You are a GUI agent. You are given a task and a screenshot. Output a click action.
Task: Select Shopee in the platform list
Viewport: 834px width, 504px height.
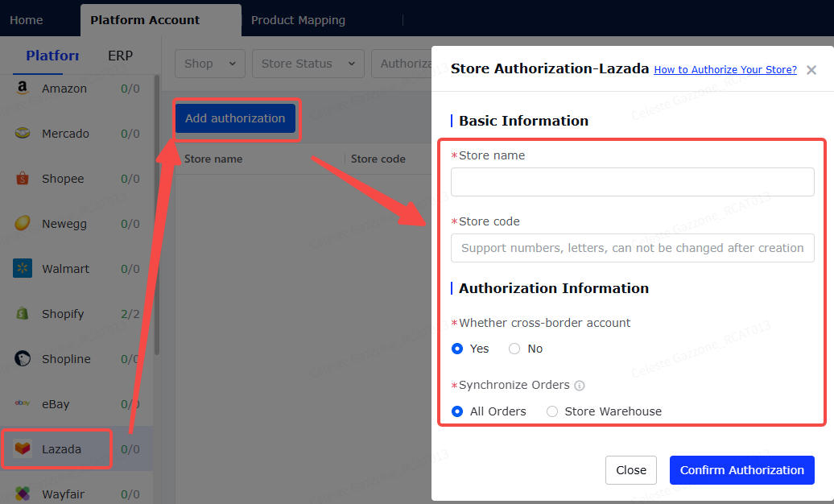pyautogui.click(x=76, y=179)
